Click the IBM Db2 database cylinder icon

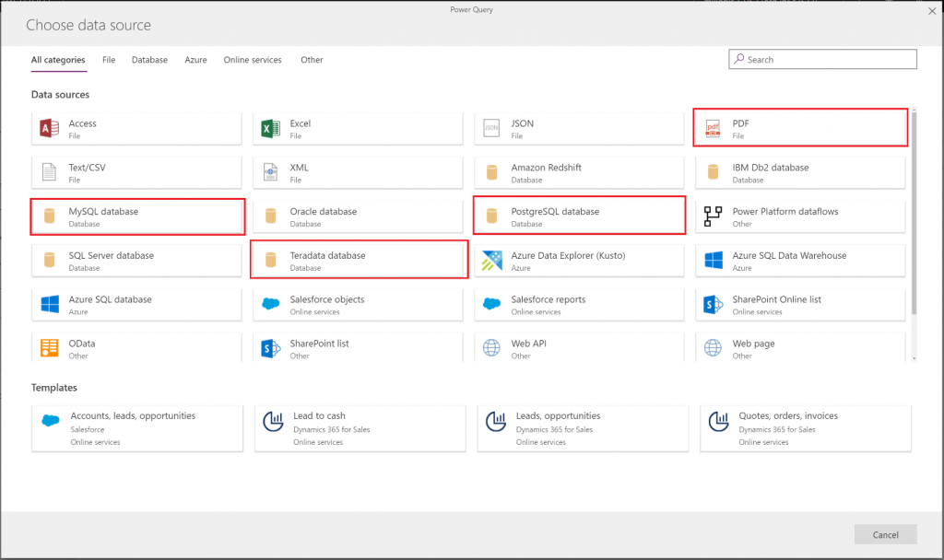[713, 172]
